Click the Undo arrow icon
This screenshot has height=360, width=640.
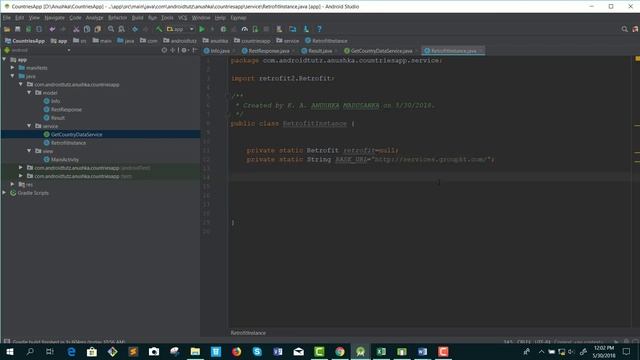tap(52, 29)
